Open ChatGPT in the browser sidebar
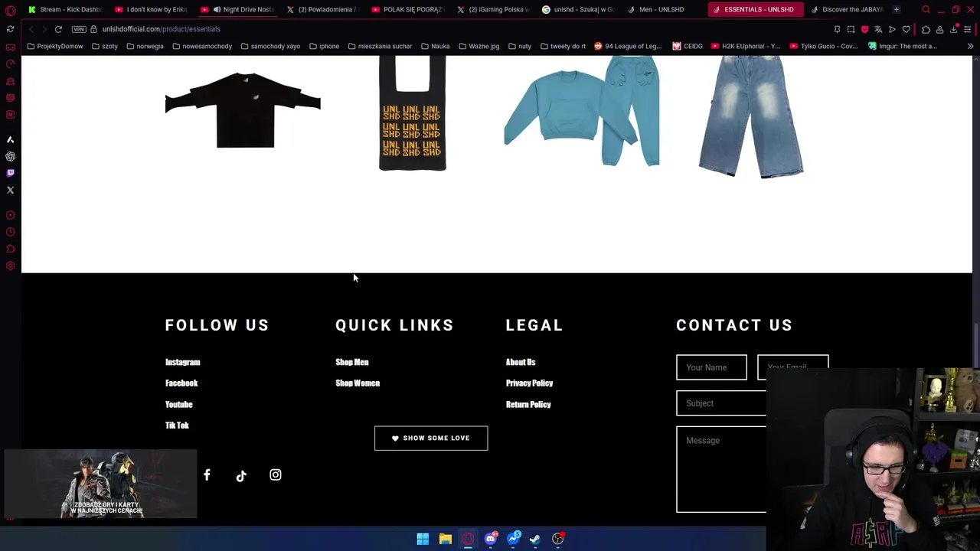This screenshot has width=980, height=551. [x=10, y=156]
